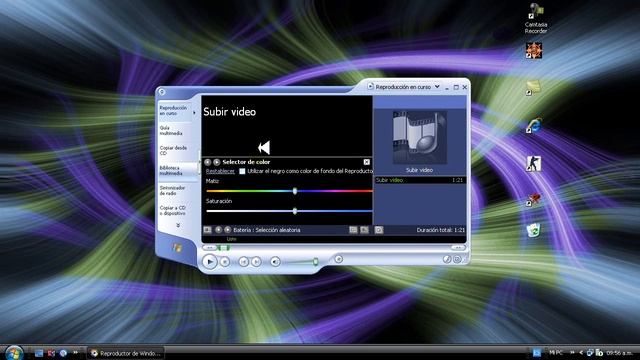Click large rewind arrow in video area
The width and height of the screenshot is (640, 360).
pos(264,147)
